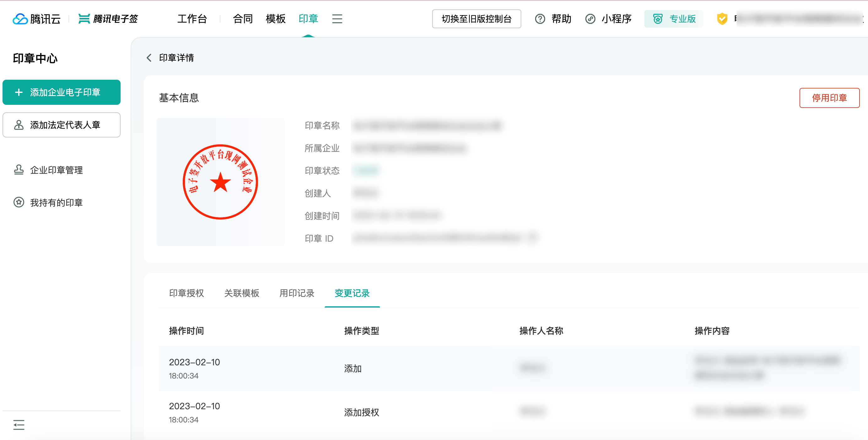This screenshot has height=440, width=868.
Task: Click the 印章状态 field label
Action: (x=322, y=171)
